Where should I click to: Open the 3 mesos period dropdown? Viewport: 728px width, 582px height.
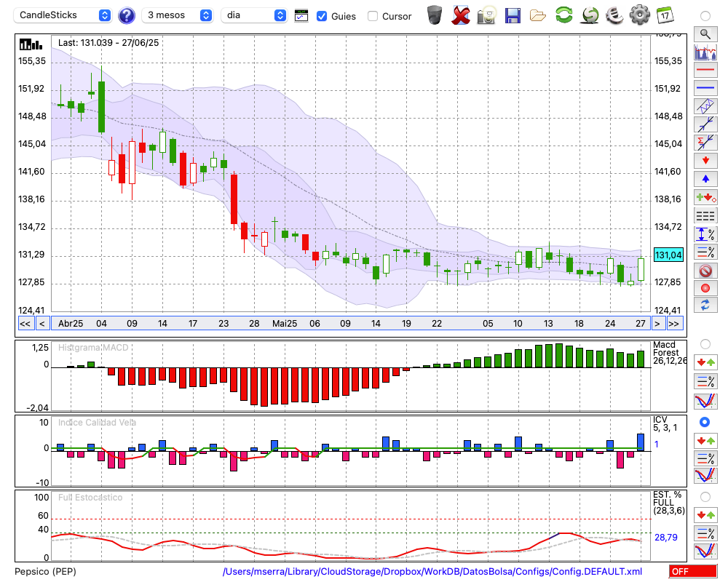(177, 15)
